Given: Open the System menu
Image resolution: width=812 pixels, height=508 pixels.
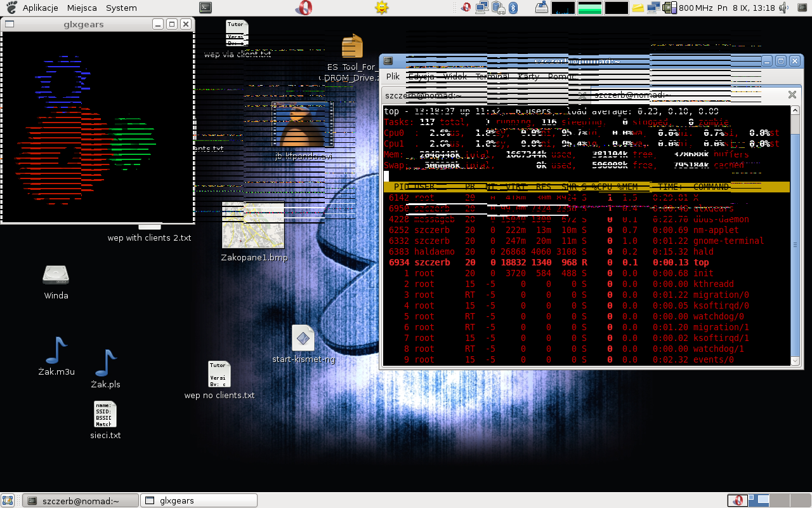Looking at the screenshot, I should (121, 8).
